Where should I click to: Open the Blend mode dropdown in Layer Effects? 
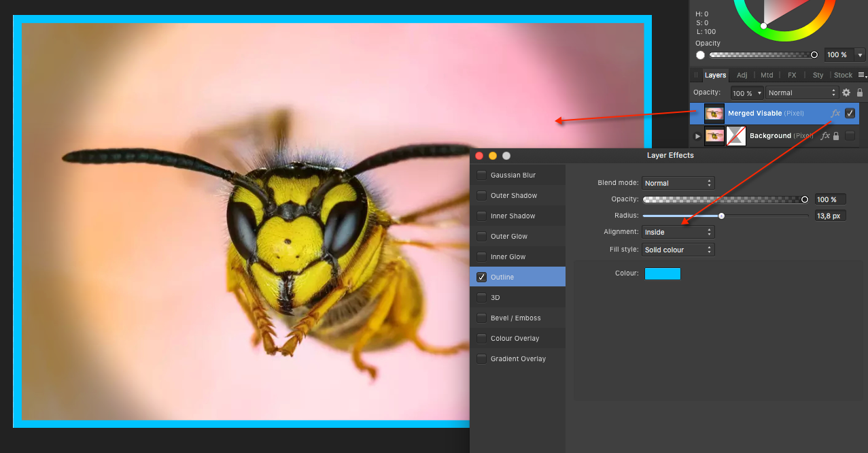pos(678,182)
